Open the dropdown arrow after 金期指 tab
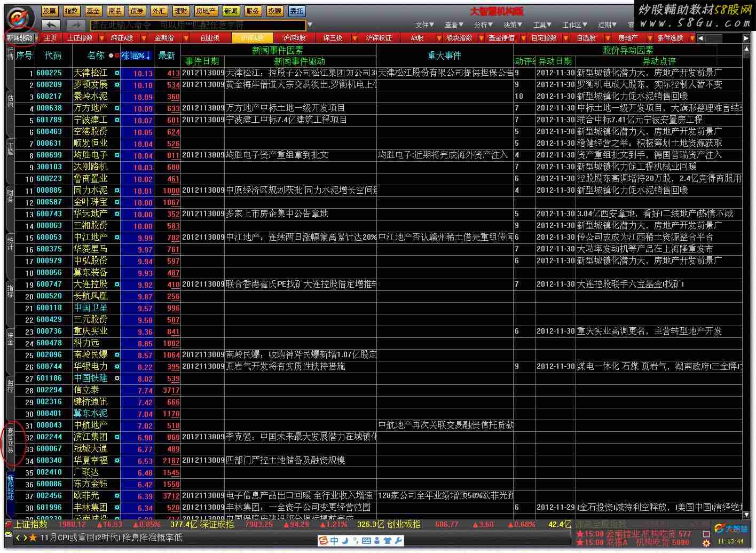 186,38
